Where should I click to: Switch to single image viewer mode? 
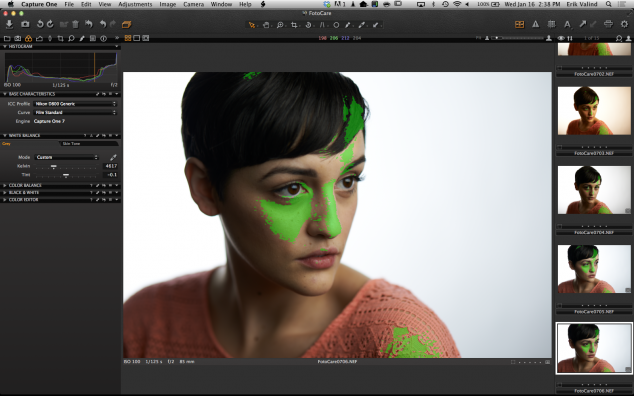137,38
